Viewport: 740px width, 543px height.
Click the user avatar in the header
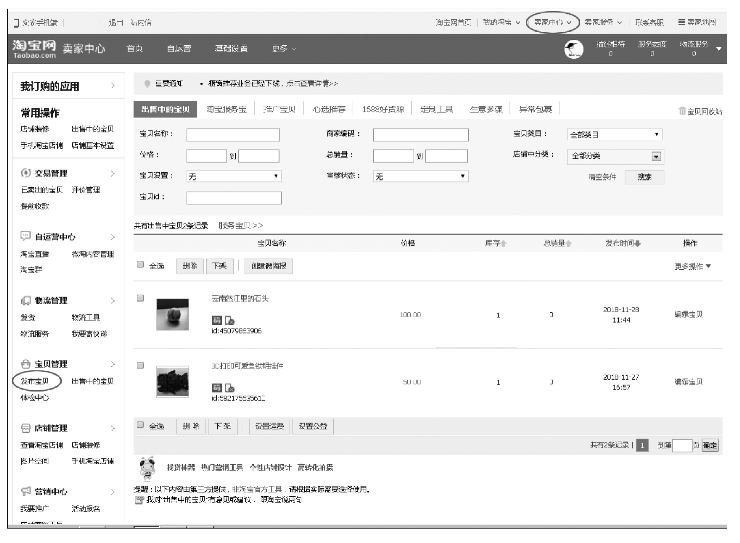pyautogui.click(x=574, y=49)
